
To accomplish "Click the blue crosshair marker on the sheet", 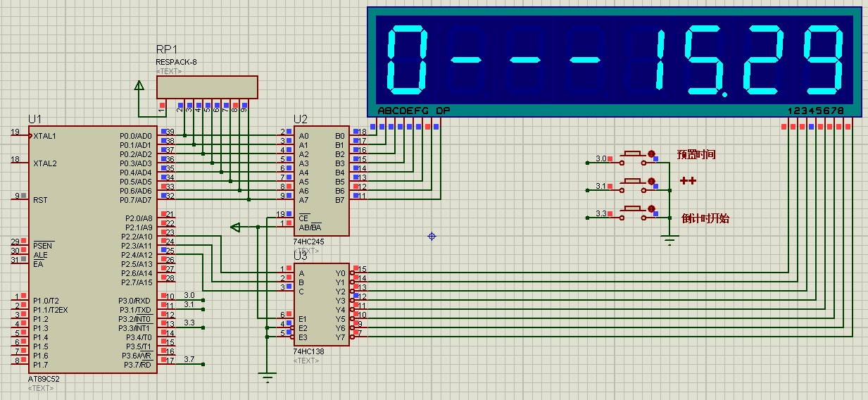I will coord(432,236).
